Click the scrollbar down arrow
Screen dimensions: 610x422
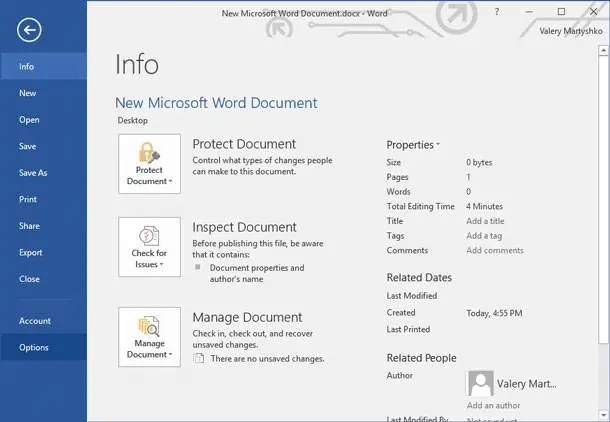pos(603,415)
